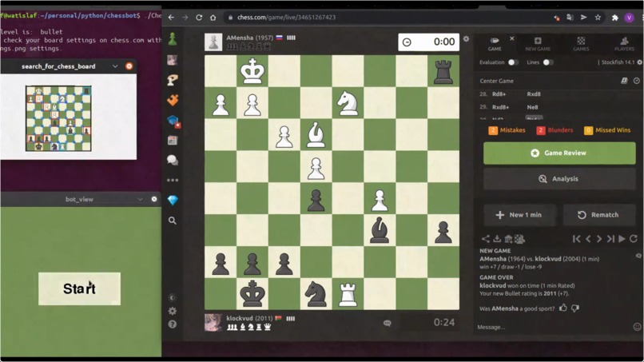Screen dimensions: 644x362
Task: Click into the Message chat field
Action: 553,327
